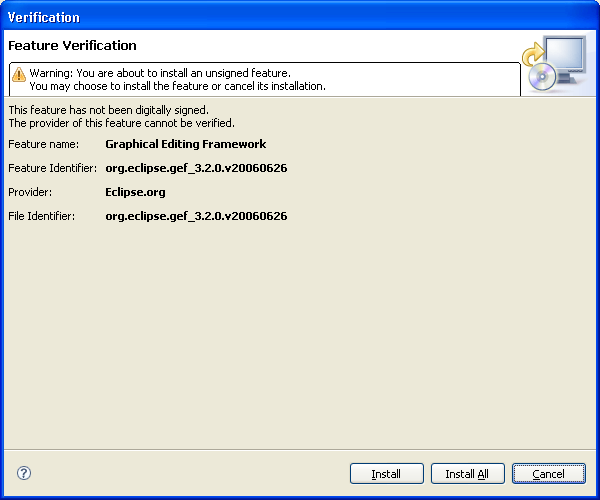Click the yellow warning triangle icon
600x500 pixels.
18,74
